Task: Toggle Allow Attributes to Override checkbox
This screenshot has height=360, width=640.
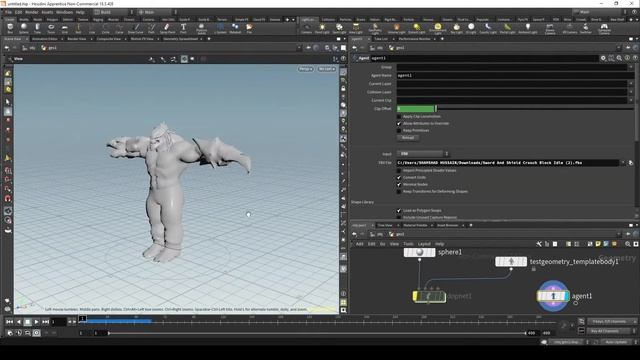Action: point(399,123)
